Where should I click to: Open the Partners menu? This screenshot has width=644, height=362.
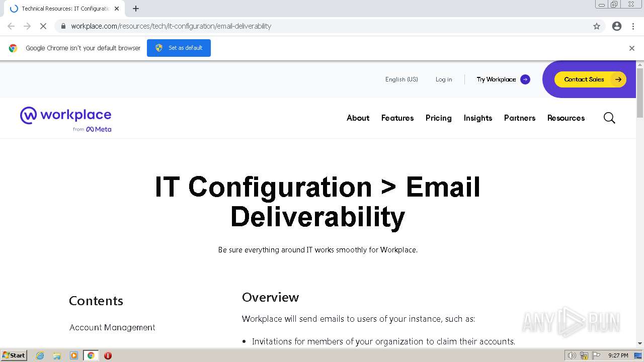tap(520, 118)
